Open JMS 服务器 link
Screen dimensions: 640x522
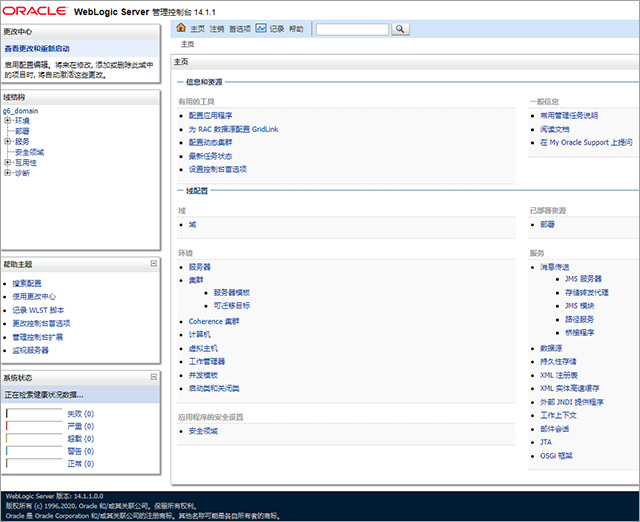(x=583, y=279)
